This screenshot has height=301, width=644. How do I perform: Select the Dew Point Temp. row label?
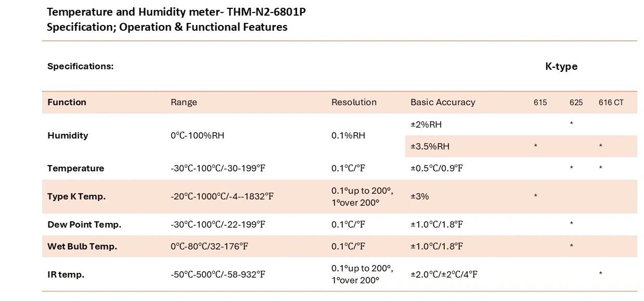[84, 224]
